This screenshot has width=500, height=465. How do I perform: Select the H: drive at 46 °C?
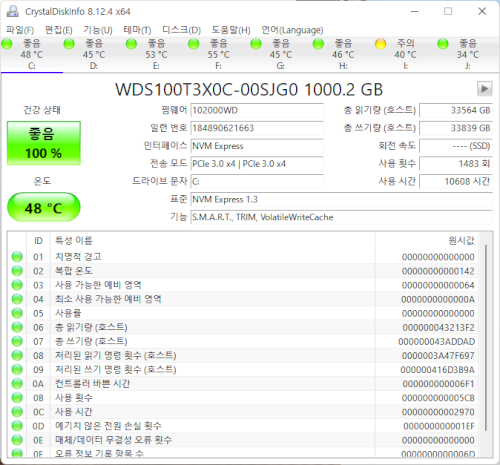click(x=343, y=54)
